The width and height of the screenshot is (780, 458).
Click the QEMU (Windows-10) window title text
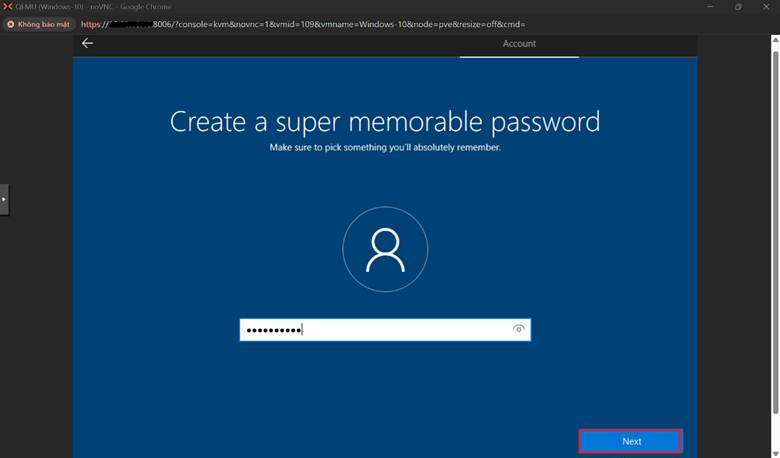(90, 7)
